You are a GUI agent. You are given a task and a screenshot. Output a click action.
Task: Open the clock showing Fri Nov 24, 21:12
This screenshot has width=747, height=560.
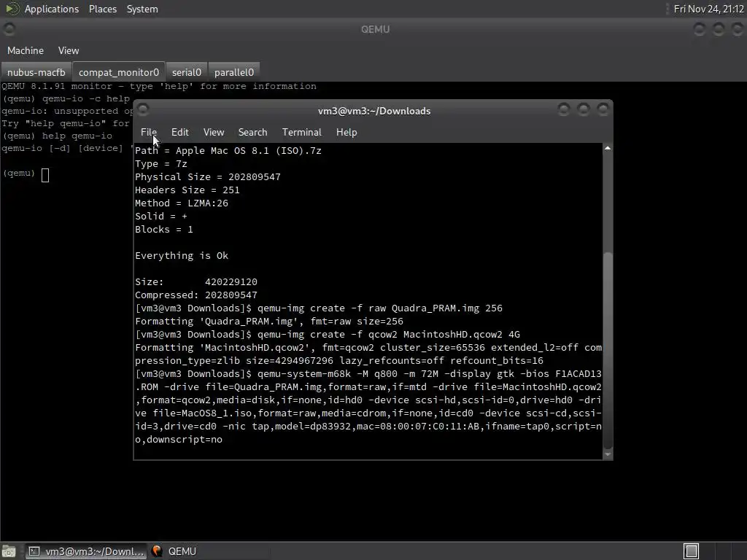(x=708, y=9)
